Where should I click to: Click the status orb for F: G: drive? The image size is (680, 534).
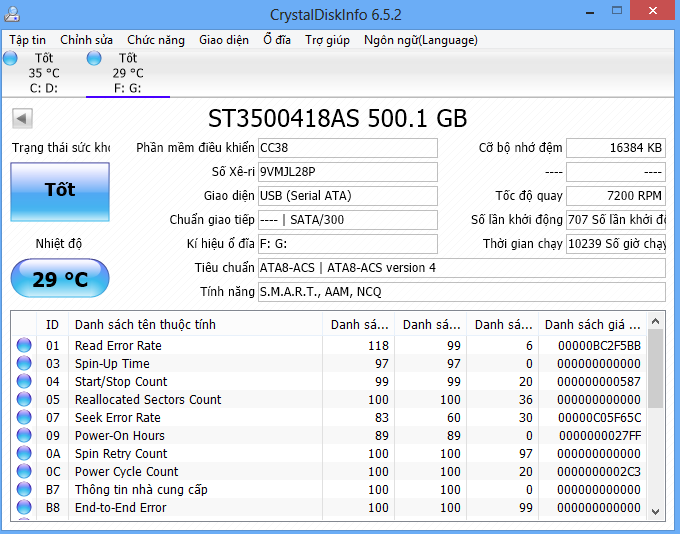click(95, 59)
